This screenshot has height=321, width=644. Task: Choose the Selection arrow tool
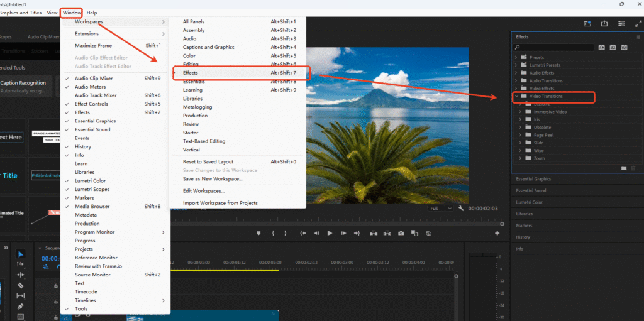point(20,254)
